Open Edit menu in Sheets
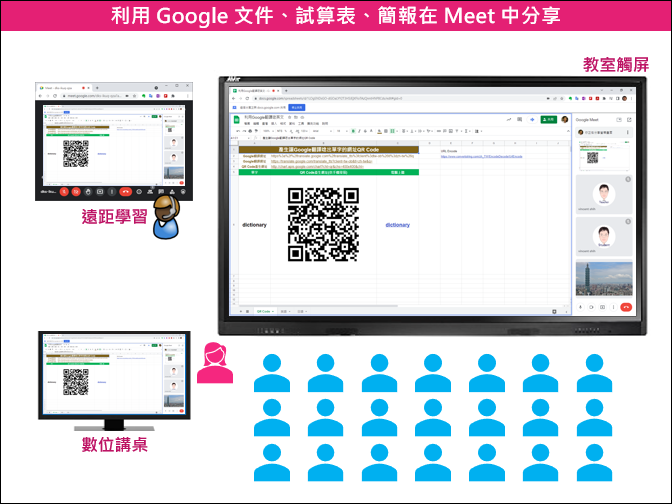 click(x=256, y=123)
